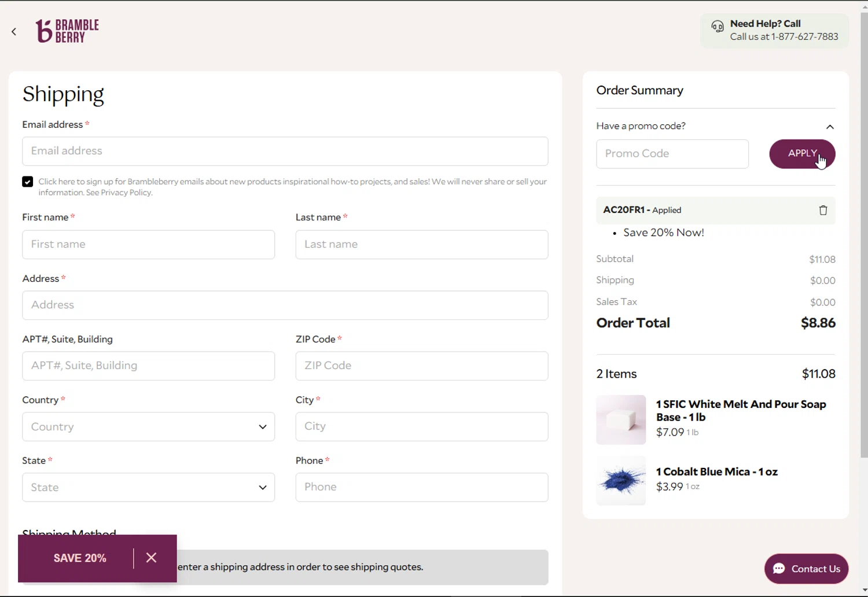Click the 'AC20FR1 - Applied' label
This screenshot has height=597, width=868.
click(x=642, y=210)
